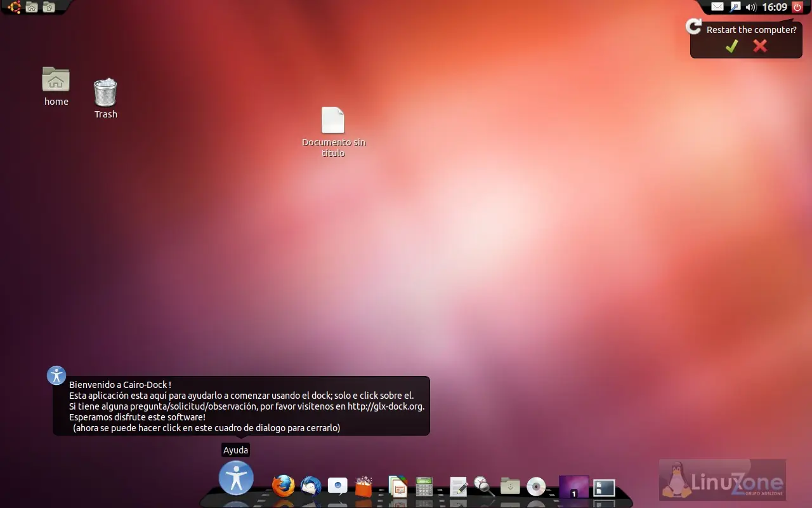Select the workspace switcher thumbnail numbered 1
The image size is (812, 508).
[573, 486]
